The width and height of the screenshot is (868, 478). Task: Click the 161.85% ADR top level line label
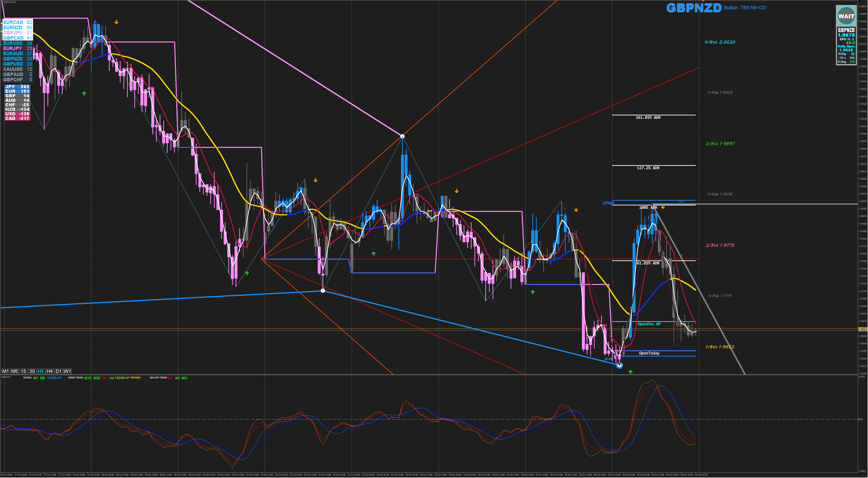click(648, 118)
